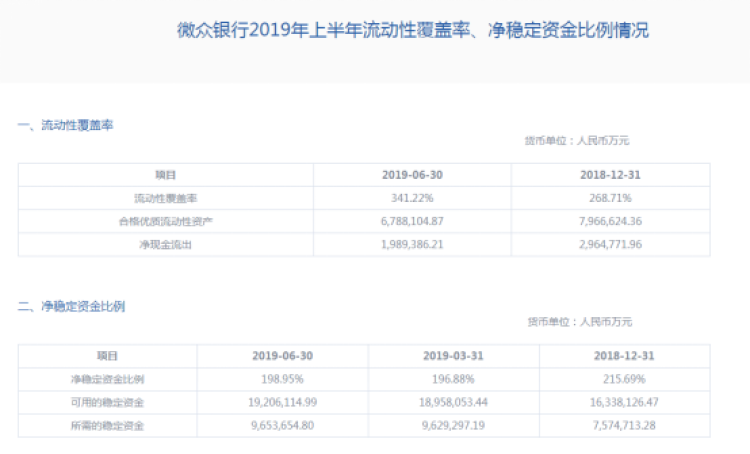
Task: Click 2018-12-31 header in the liquidity coverage table
Action: [x=610, y=174]
